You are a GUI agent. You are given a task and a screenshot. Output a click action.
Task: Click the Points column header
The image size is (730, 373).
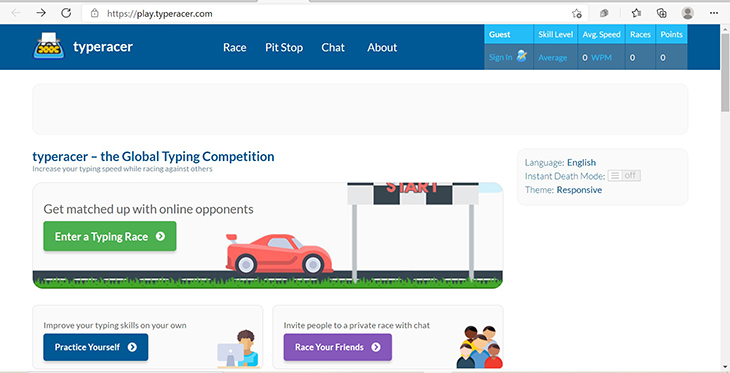tap(671, 34)
